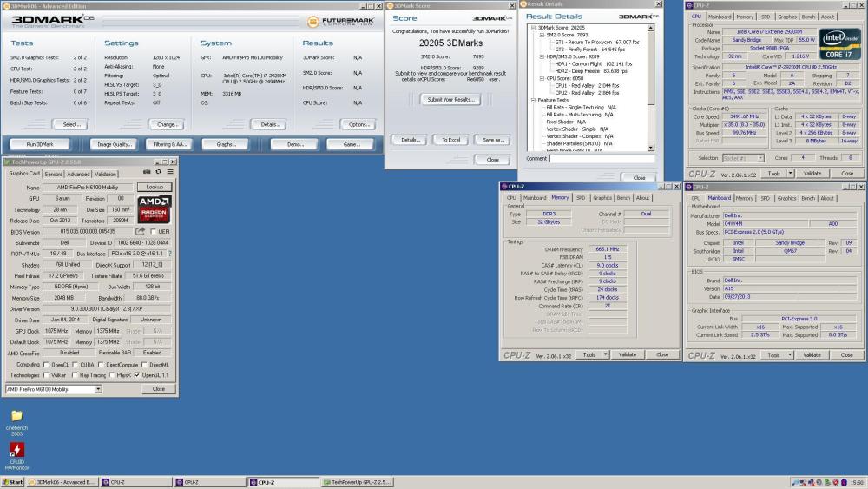This screenshot has height=489, width=868.
Task: Switch to the Sensors tab in GPU-Z
Action: pos(53,174)
